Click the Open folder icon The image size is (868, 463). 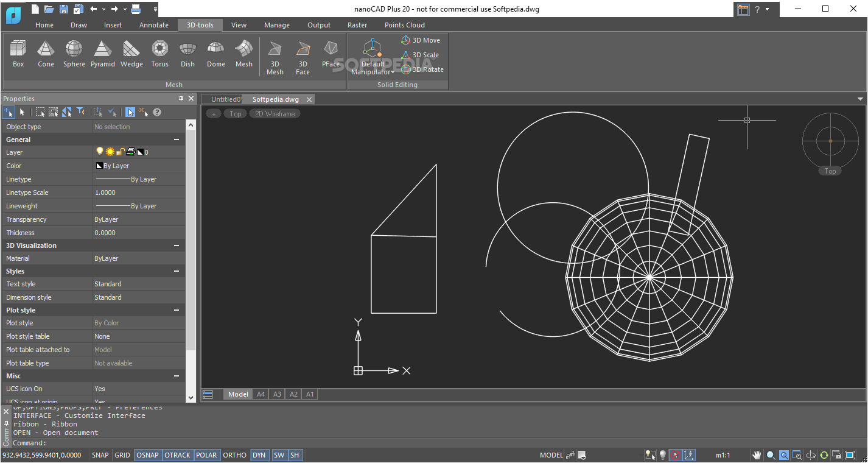pyautogui.click(x=49, y=9)
